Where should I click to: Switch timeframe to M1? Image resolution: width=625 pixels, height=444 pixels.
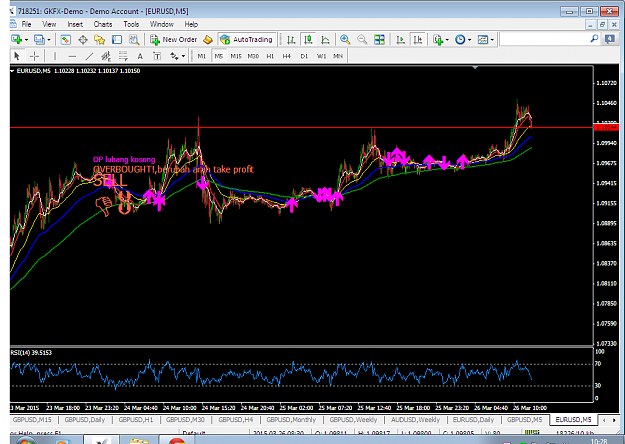click(x=202, y=56)
